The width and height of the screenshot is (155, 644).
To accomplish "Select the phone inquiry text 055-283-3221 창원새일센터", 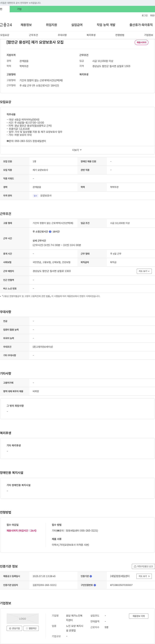I will (x=30, y=141).
